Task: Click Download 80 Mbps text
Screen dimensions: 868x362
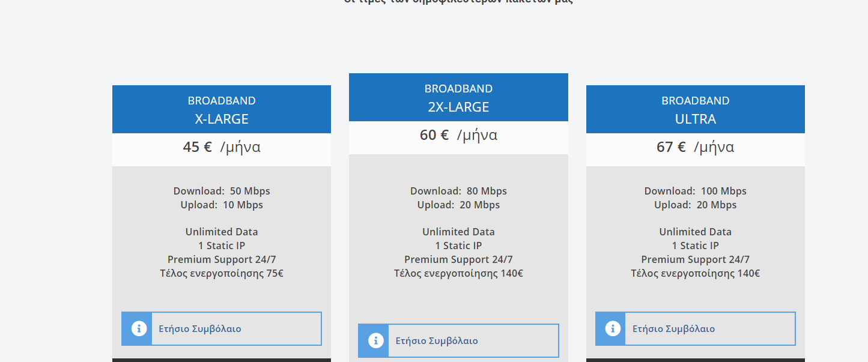Action: (x=458, y=191)
